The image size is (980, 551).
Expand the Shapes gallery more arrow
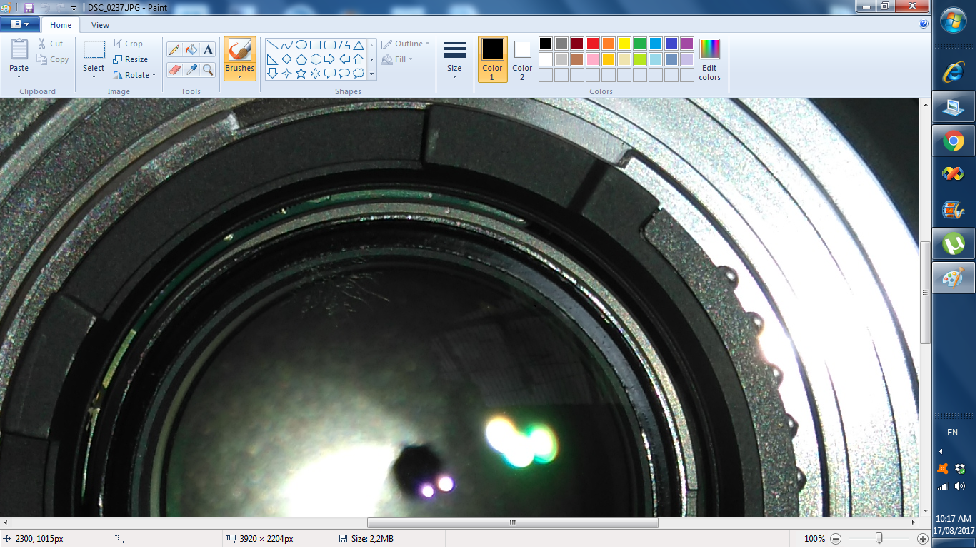pos(371,73)
